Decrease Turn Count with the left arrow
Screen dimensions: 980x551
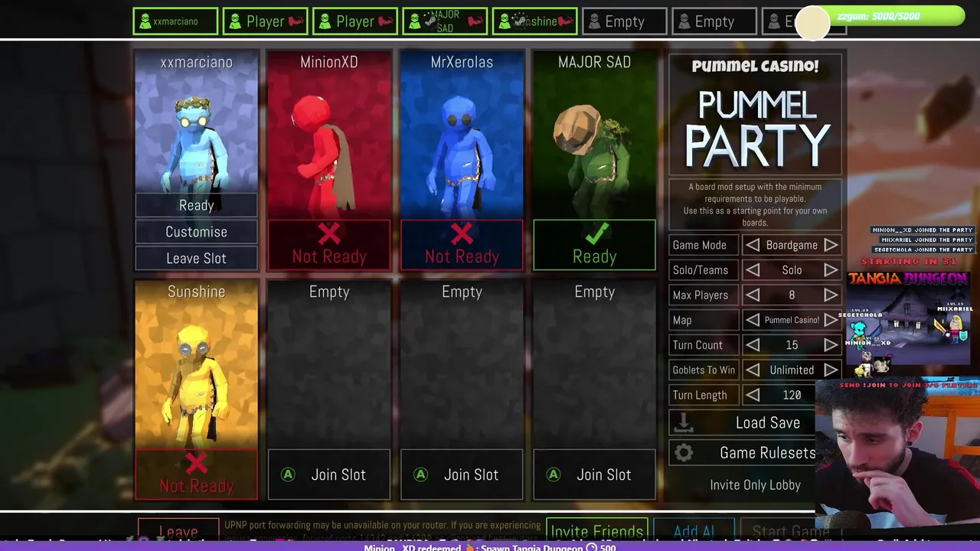click(753, 345)
